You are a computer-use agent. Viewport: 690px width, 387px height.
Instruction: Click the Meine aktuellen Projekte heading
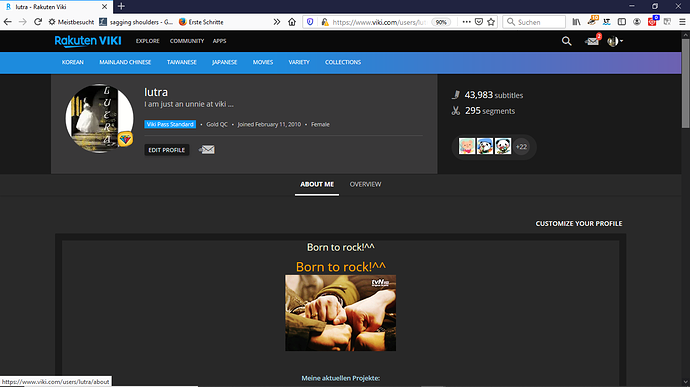341,378
